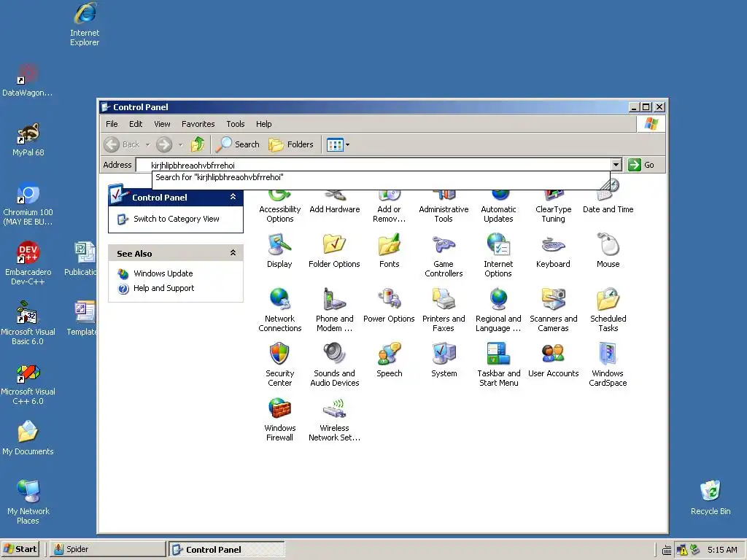Open the Address bar dropdown arrow
747x560 pixels.
coord(616,165)
